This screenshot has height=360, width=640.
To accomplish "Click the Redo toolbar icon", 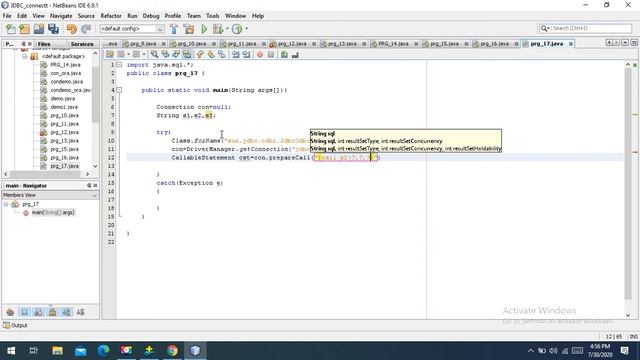I will click(x=86, y=29).
